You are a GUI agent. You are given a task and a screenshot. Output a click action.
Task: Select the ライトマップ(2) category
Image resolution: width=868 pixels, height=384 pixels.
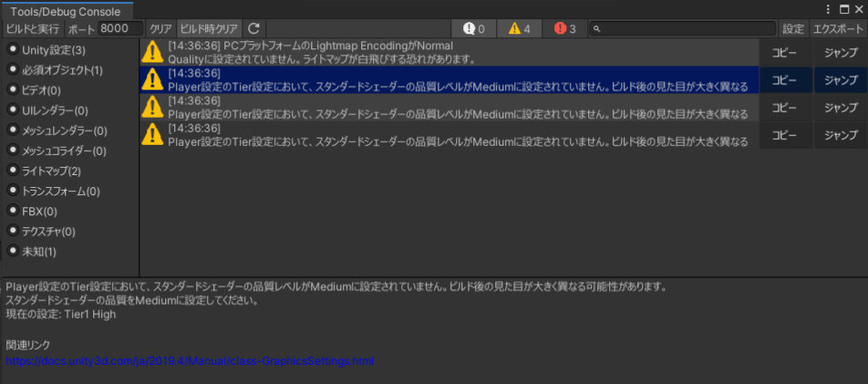[x=44, y=171]
